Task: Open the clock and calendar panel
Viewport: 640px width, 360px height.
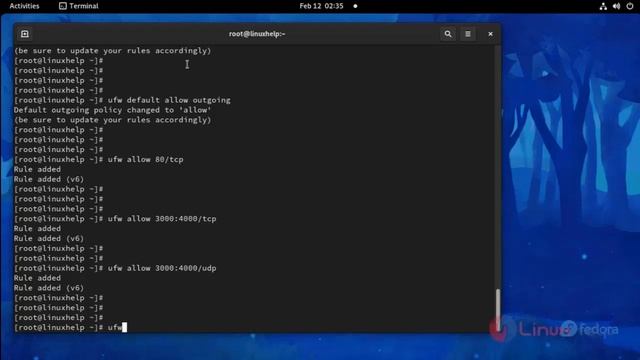Action: pos(321,6)
